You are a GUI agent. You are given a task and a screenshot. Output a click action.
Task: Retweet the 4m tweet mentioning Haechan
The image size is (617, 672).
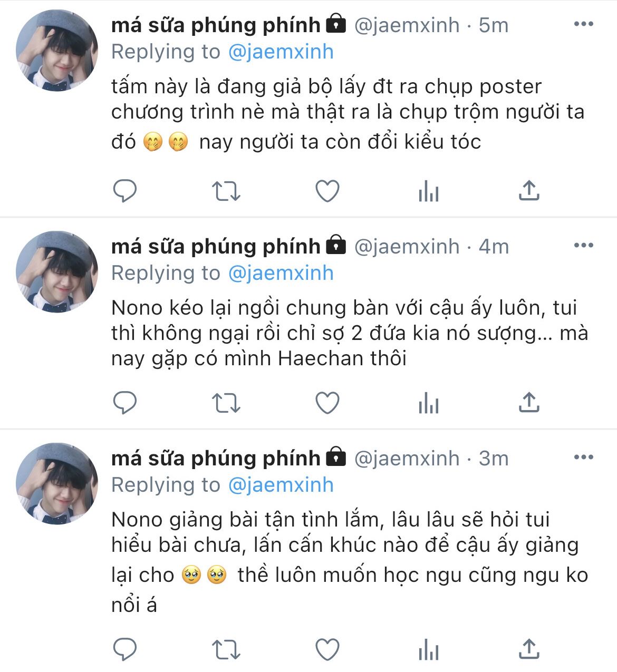226,404
